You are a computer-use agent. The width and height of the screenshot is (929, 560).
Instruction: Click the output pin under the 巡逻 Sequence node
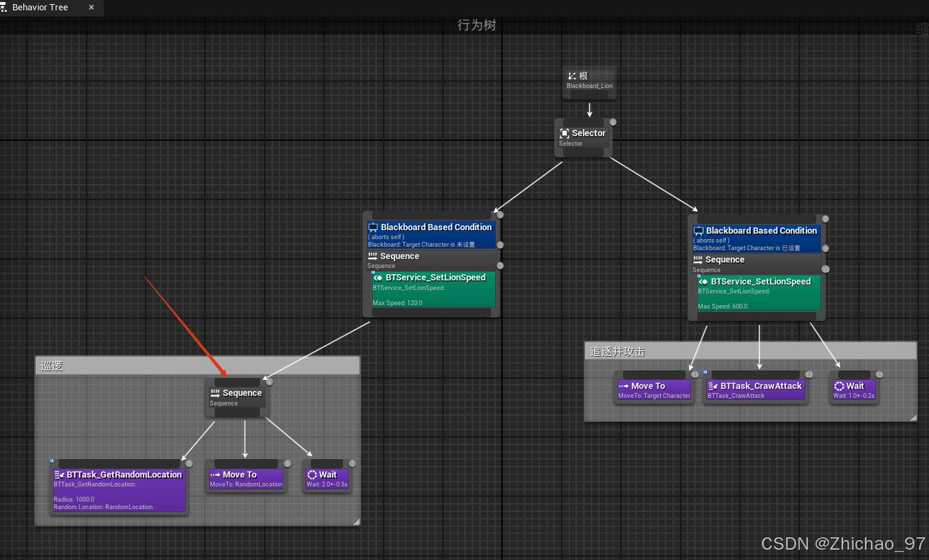coord(237,412)
